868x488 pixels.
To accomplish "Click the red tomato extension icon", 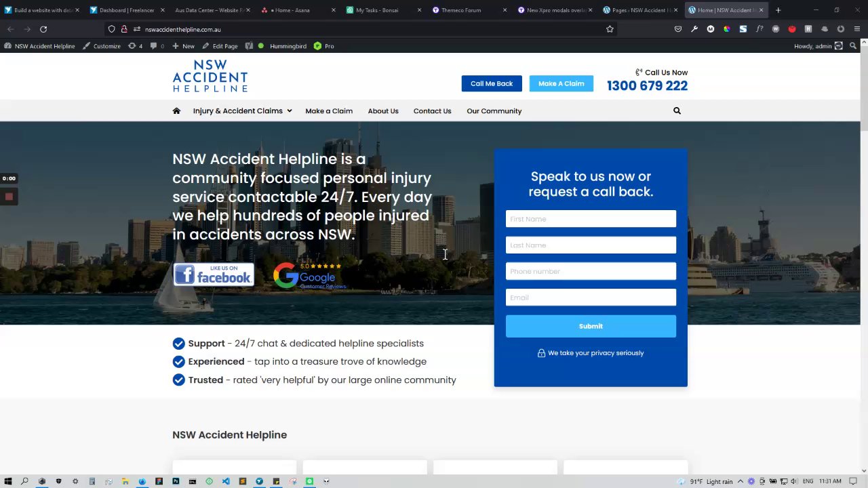I will (x=792, y=29).
